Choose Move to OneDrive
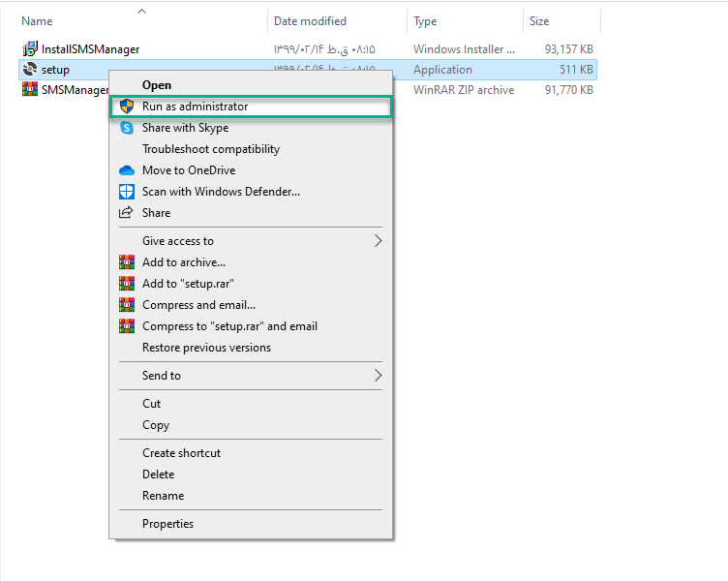The image size is (728, 581). pyautogui.click(x=251, y=170)
